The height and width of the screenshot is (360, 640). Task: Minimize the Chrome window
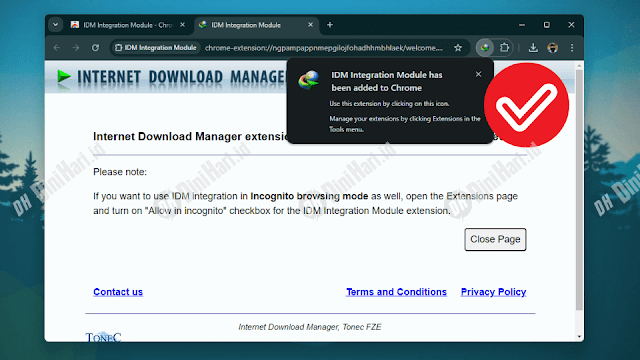(522, 25)
